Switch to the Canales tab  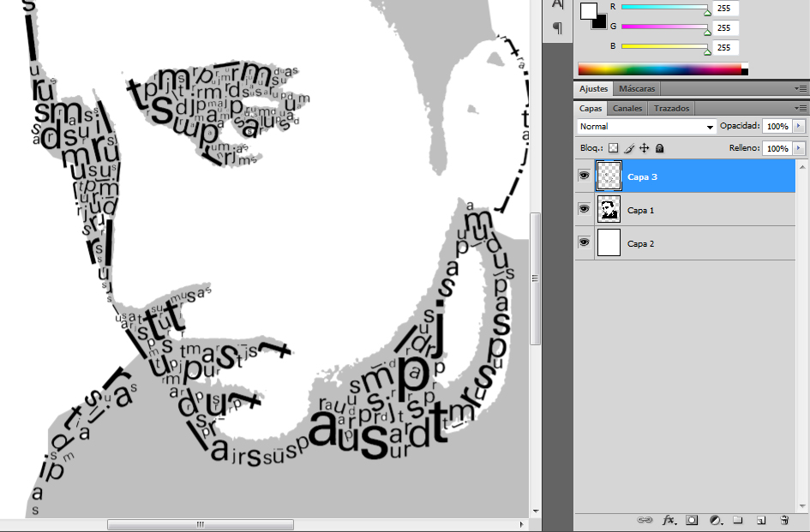[627, 109]
